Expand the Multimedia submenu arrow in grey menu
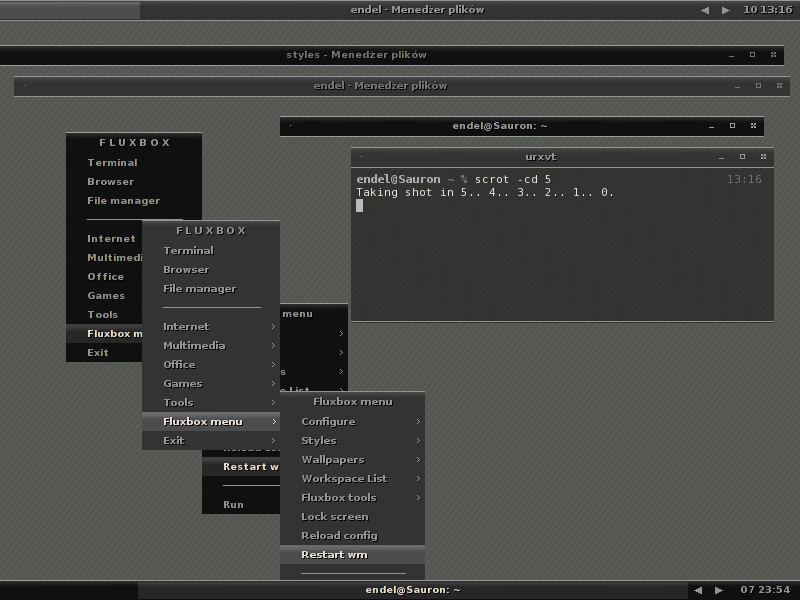The image size is (800, 600). [x=273, y=345]
